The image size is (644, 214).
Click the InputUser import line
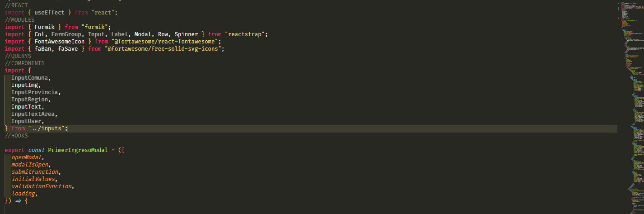26,121
